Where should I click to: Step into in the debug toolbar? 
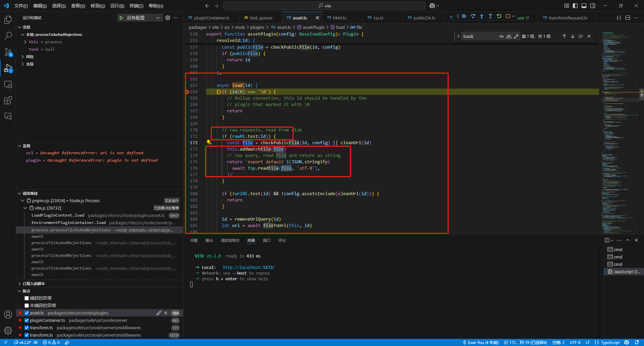pos(482,16)
